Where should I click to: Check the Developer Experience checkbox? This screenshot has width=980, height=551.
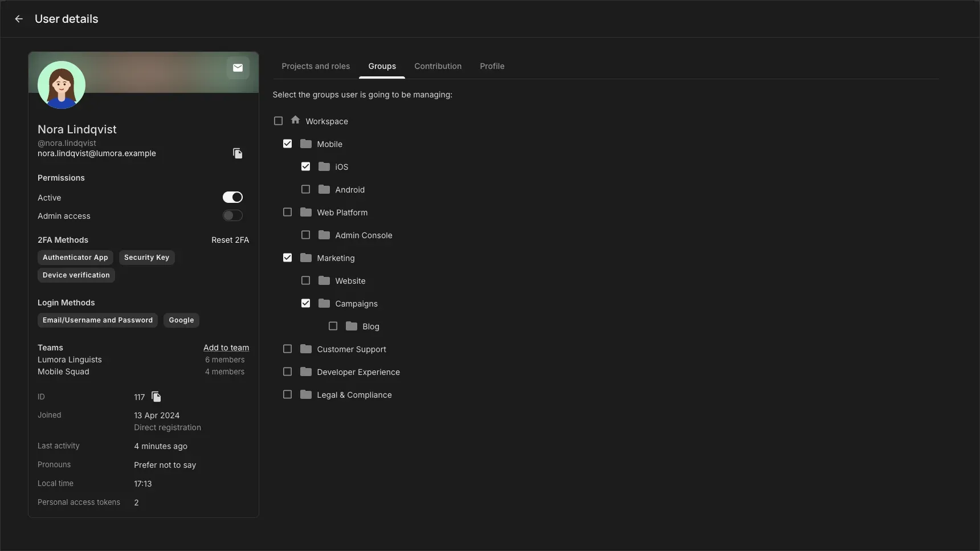287,372
